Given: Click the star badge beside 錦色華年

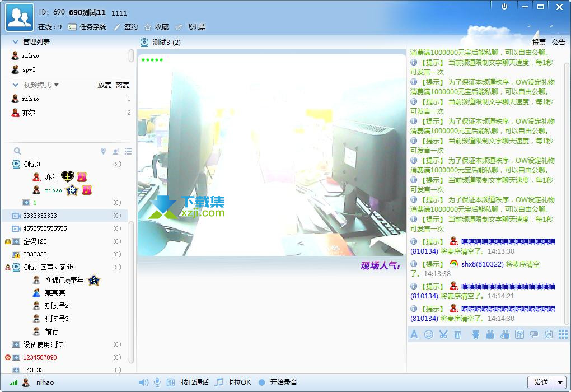Looking at the screenshot, I should (94, 280).
